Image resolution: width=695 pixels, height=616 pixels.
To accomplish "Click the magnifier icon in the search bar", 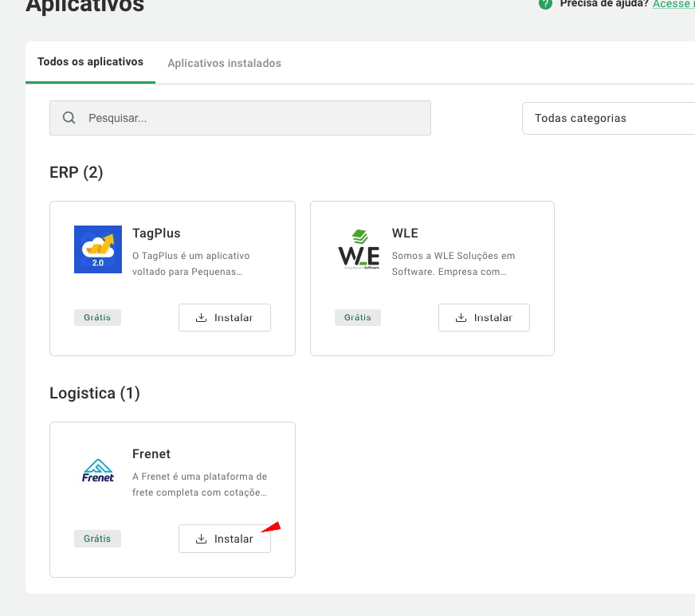I will point(69,118).
